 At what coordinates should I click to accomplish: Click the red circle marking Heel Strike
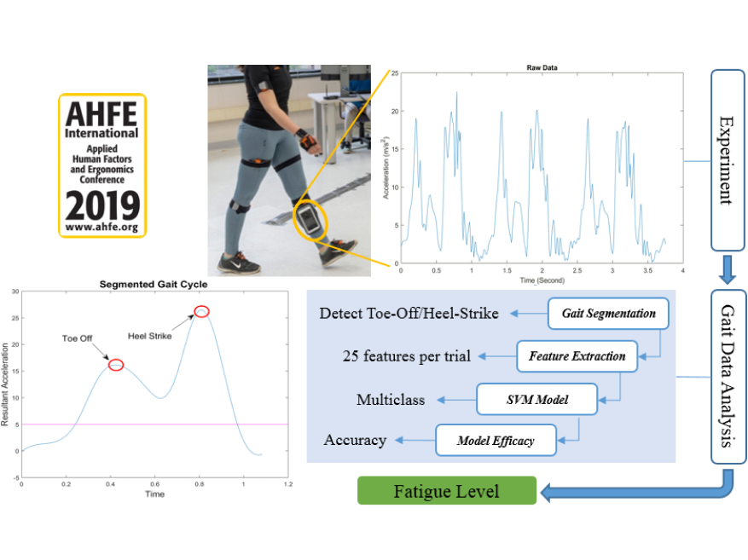[x=201, y=311]
